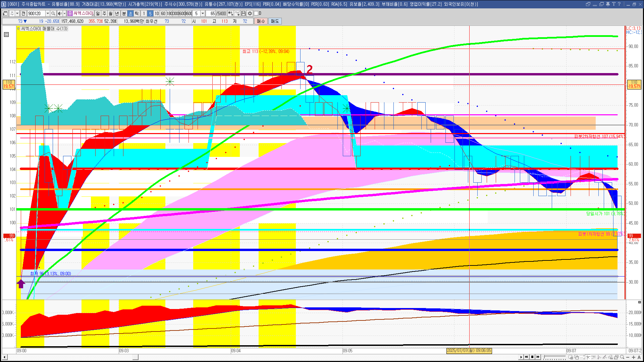The image size is (644, 362).
Task: Click the 매수 buy button
Action: coord(261,21)
